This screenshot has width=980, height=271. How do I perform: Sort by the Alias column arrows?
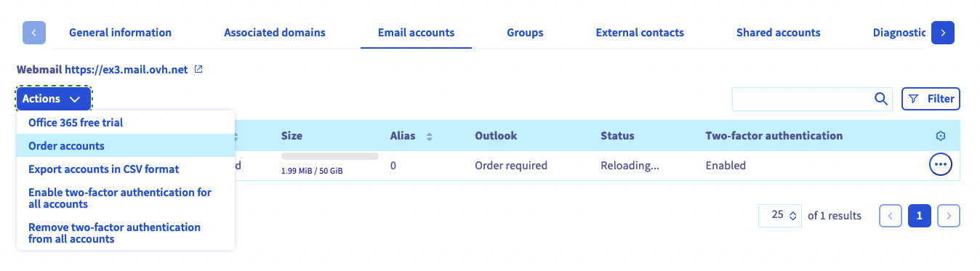(429, 137)
